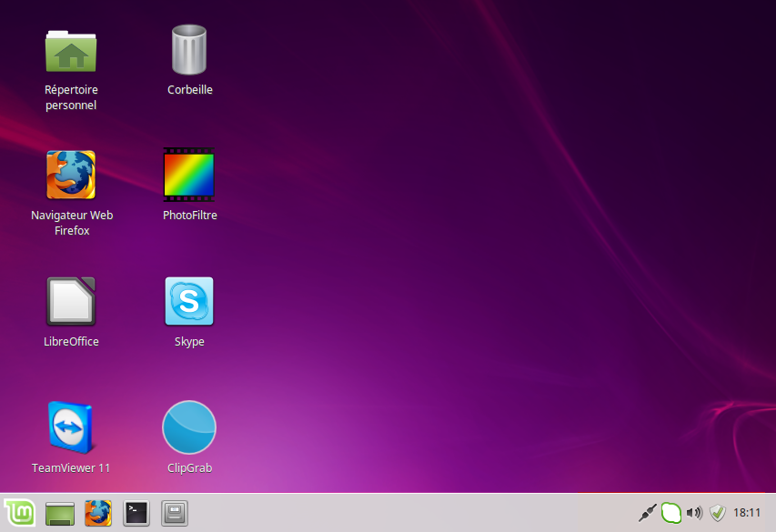The image size is (776, 532).
Task: Launch Firefox from the taskbar
Action: pyautogui.click(x=97, y=513)
